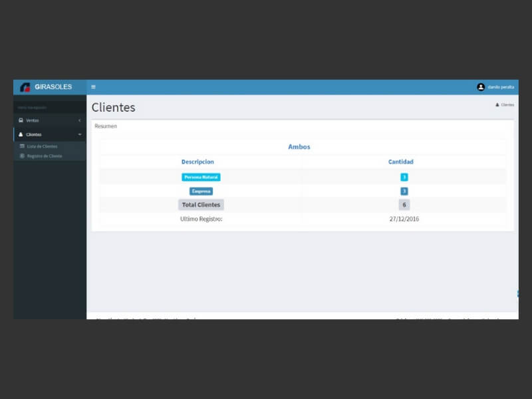Click the Girasoles logo icon

point(25,87)
